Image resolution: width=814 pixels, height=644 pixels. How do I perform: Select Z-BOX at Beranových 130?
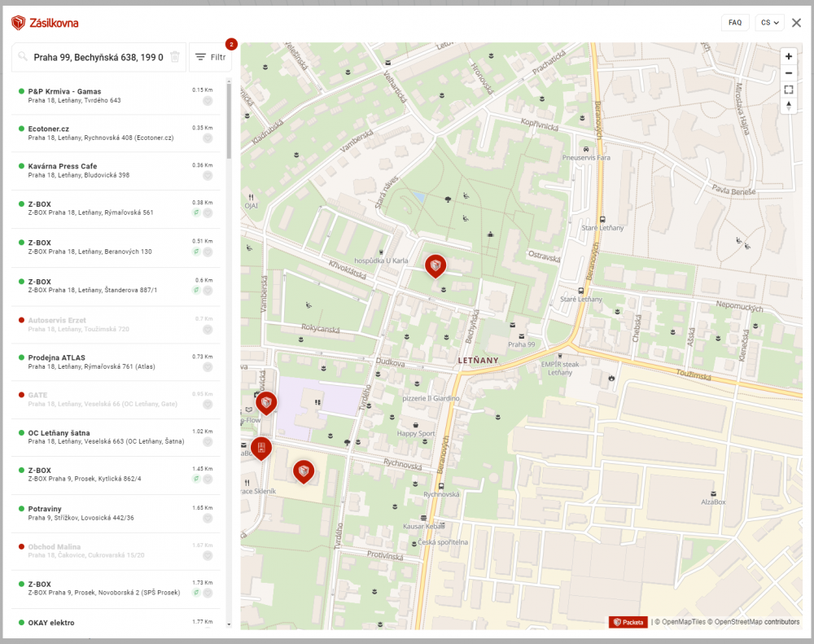(116, 248)
